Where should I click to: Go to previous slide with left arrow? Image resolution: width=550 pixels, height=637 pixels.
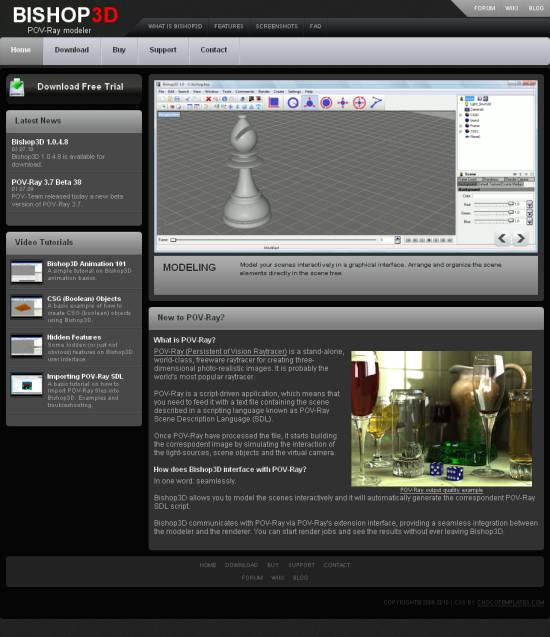[502, 238]
